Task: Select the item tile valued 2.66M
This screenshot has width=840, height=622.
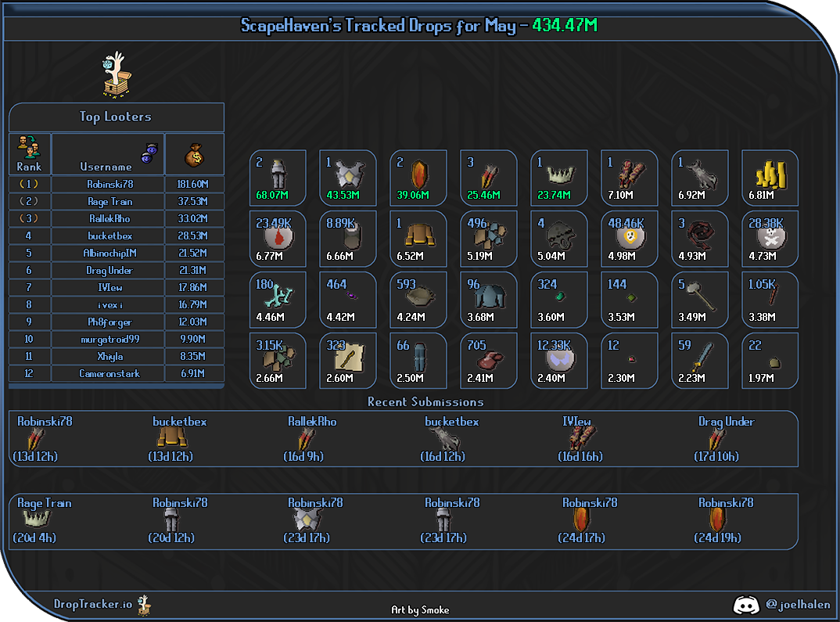Action: pos(278,361)
